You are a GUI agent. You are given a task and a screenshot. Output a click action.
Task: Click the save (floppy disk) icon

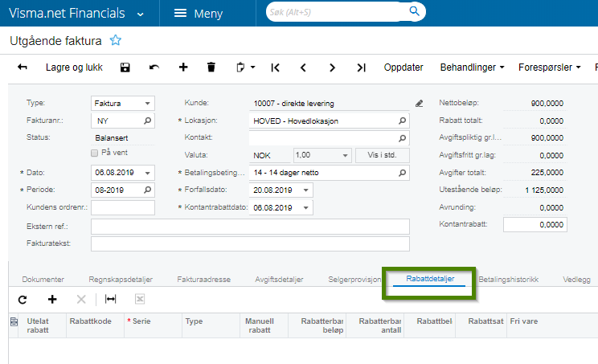[125, 67]
